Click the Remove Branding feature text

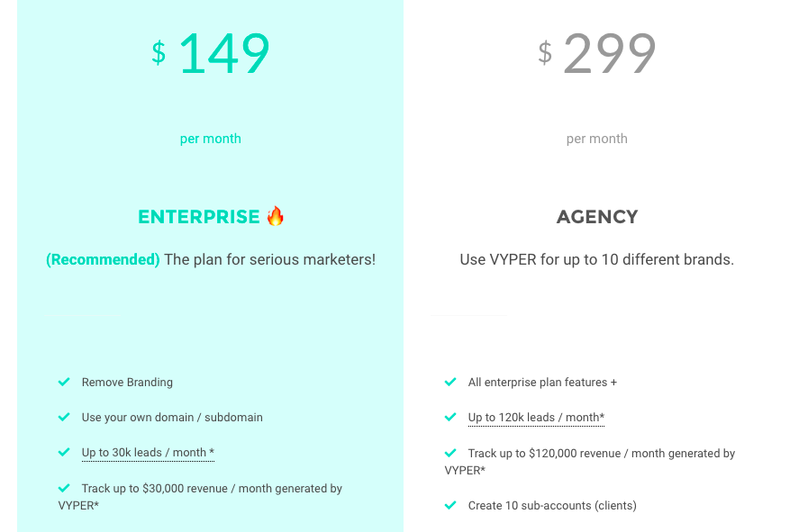pyautogui.click(x=127, y=383)
